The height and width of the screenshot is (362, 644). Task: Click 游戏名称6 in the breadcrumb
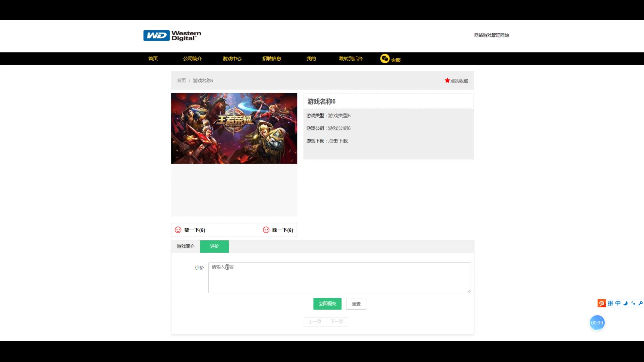[203, 80]
